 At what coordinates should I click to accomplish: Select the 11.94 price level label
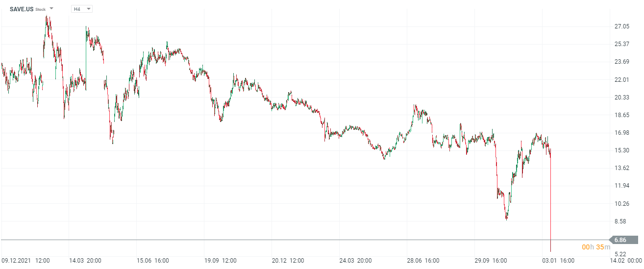pos(621,186)
